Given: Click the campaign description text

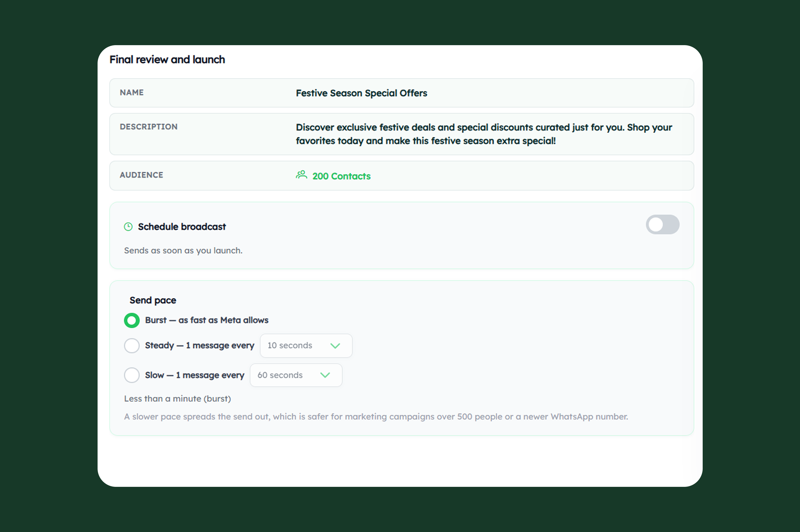Looking at the screenshot, I should tap(484, 134).
